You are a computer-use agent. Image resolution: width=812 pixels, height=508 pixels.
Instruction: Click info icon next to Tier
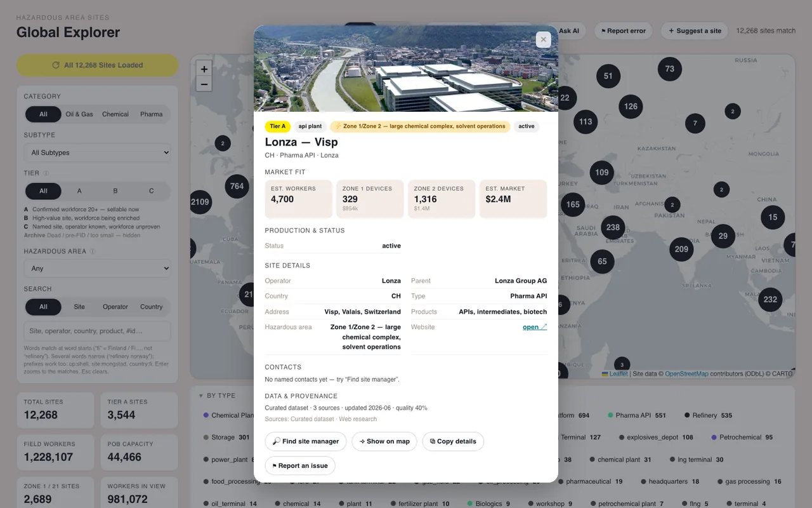(x=46, y=173)
